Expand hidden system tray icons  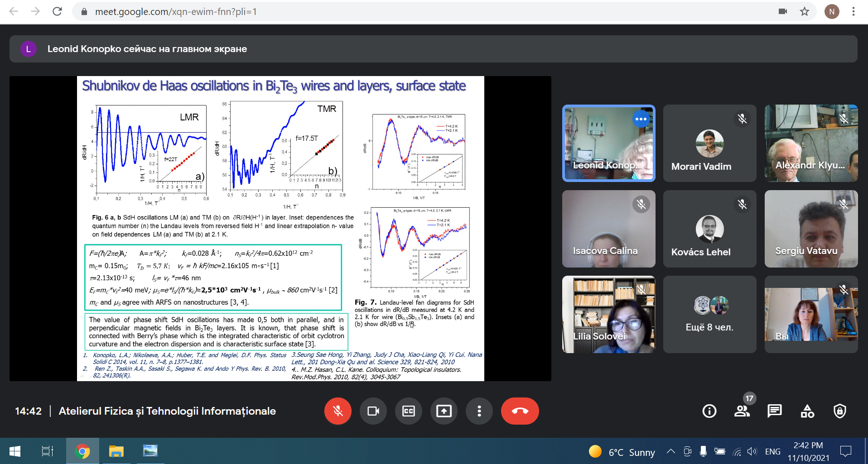670,451
